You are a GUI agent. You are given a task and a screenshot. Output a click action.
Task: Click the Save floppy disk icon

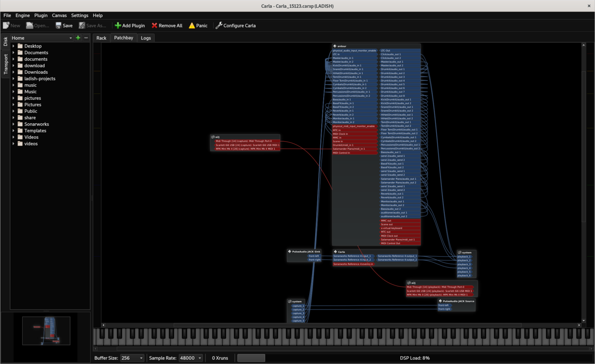[59, 26]
